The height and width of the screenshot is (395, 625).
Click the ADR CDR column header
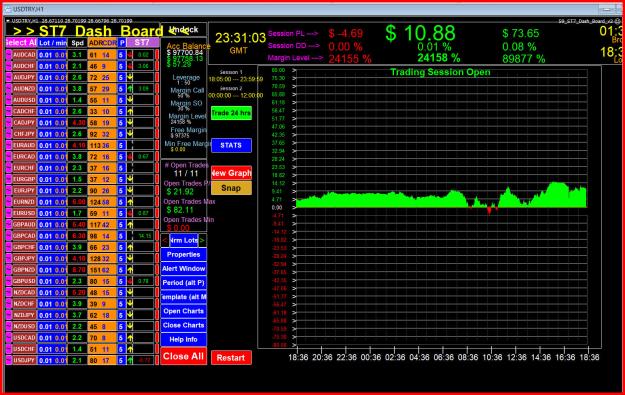tap(102, 43)
